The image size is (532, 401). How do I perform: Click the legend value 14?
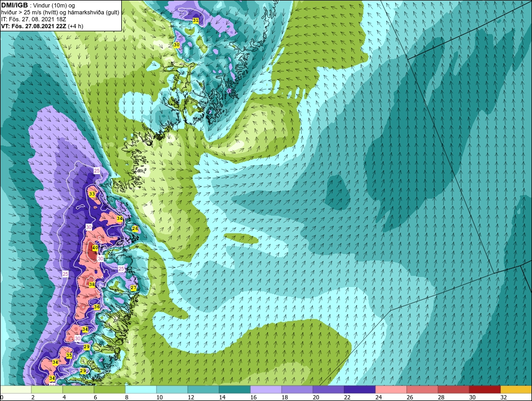[222, 397]
